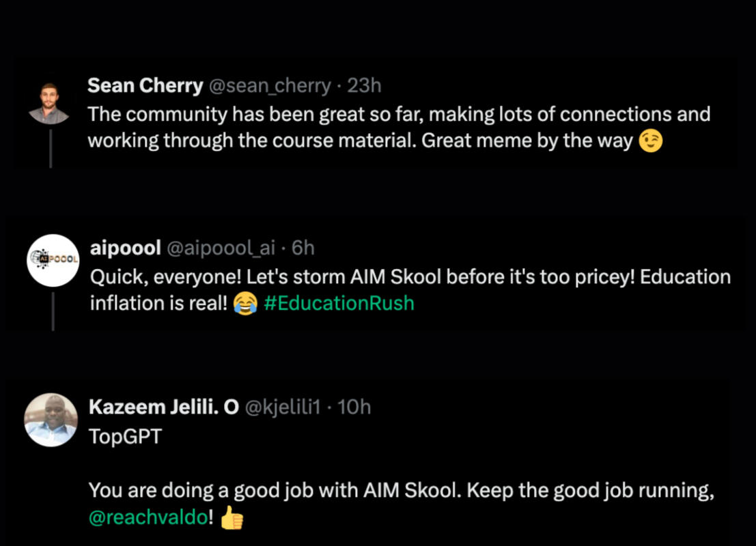This screenshot has width=756, height=546.
Task: Open the 23h timestamp of Sean's tweet
Action: (x=364, y=86)
